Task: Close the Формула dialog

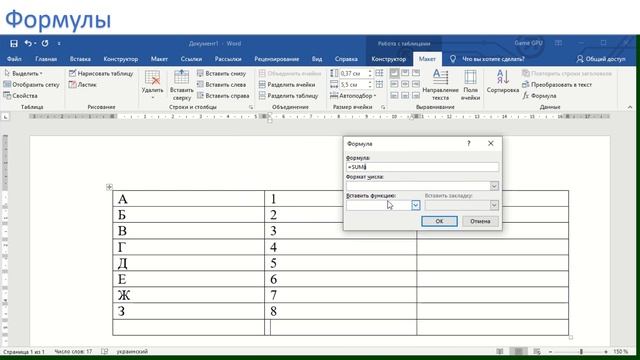Action: coord(491,144)
